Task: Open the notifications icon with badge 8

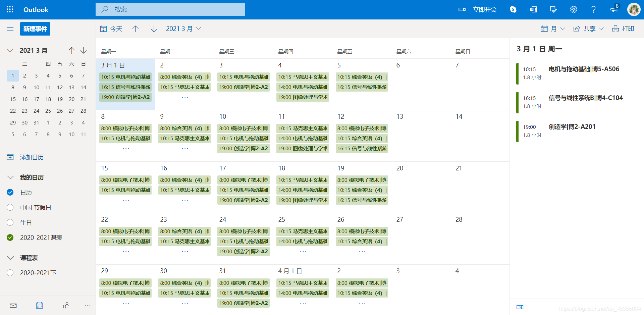Action: point(614,9)
